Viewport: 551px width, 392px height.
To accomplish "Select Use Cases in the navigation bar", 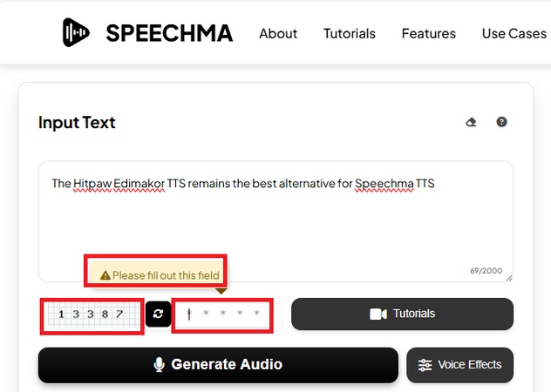I will point(514,34).
